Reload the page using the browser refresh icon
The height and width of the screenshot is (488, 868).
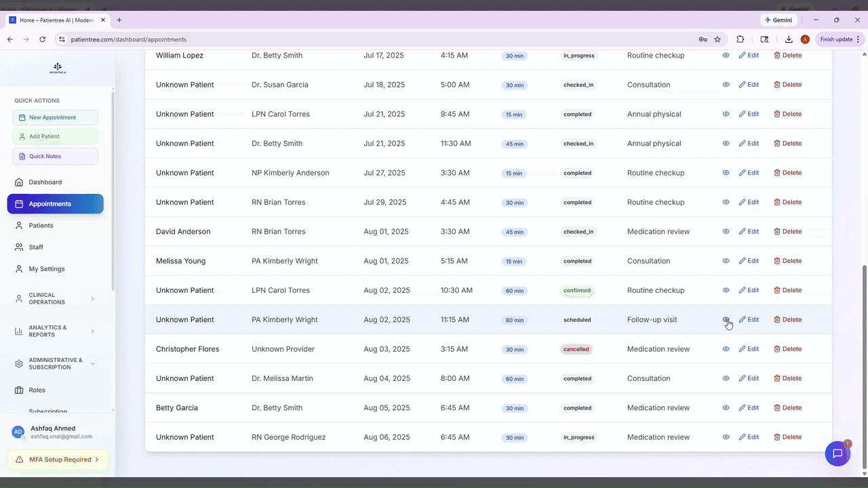pos(43,39)
